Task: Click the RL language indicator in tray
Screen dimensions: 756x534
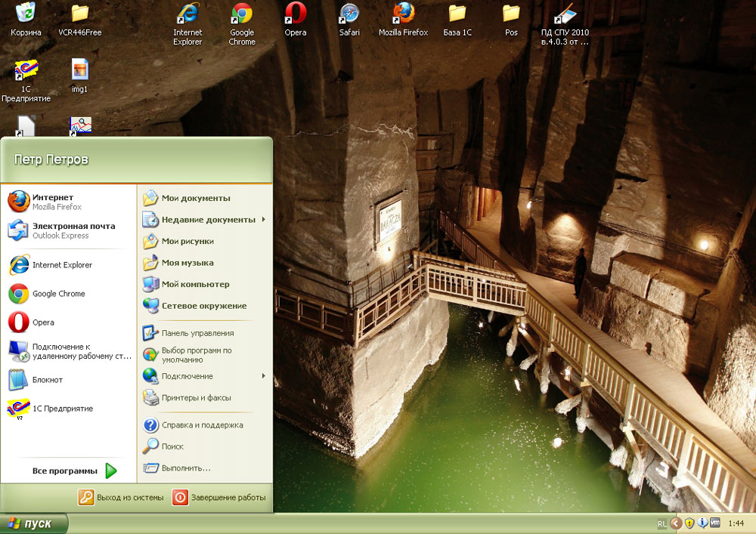Action: [661, 523]
